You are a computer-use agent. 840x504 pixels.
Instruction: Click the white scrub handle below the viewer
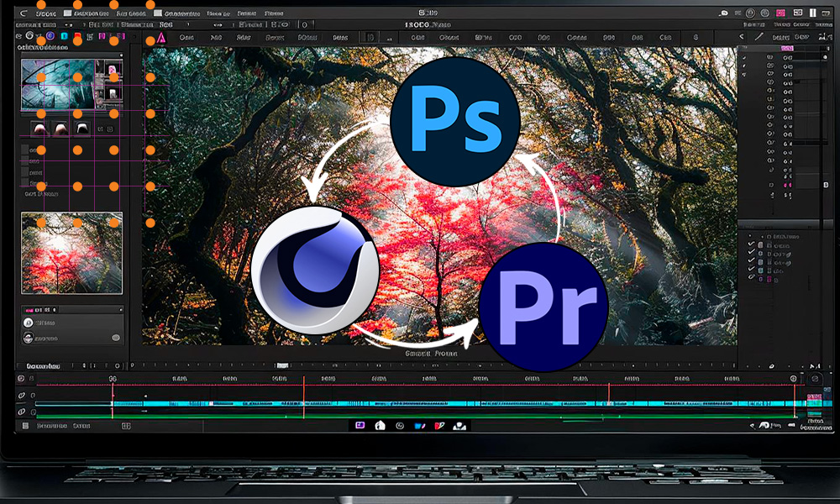[282, 365]
